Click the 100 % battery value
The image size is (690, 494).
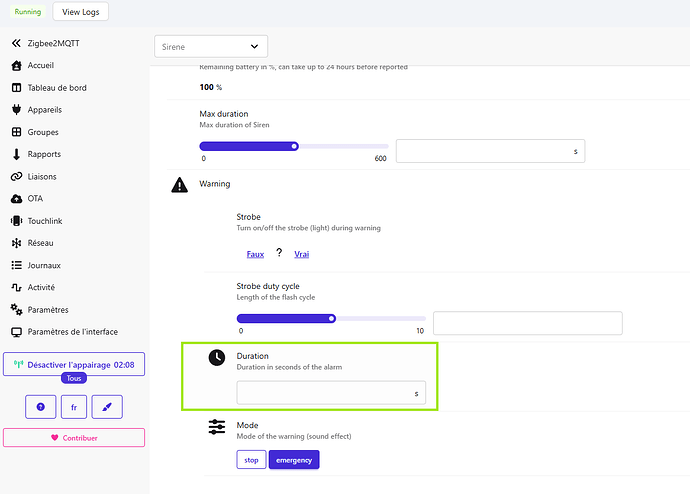(x=210, y=87)
